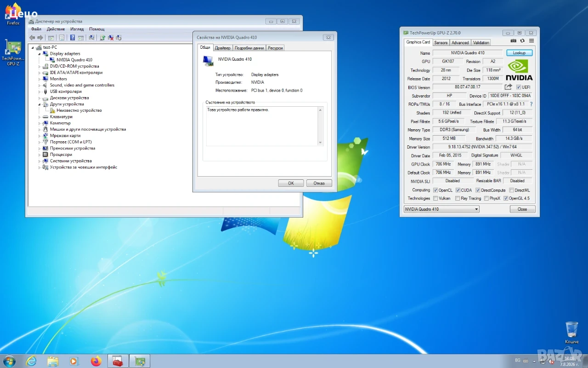Screen dimensions: 588x368
Task: Expand the DVD/CD-ROM устройства node
Action: pos(40,66)
